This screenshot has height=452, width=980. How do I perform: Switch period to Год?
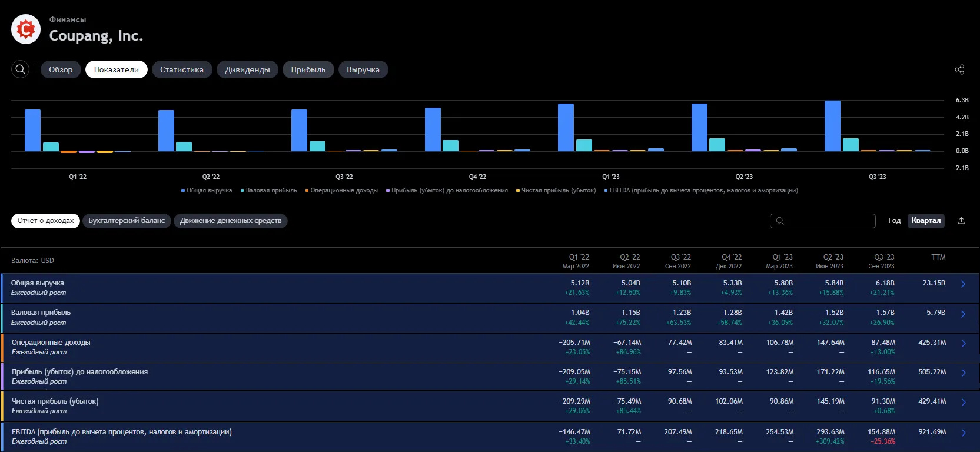pyautogui.click(x=894, y=221)
